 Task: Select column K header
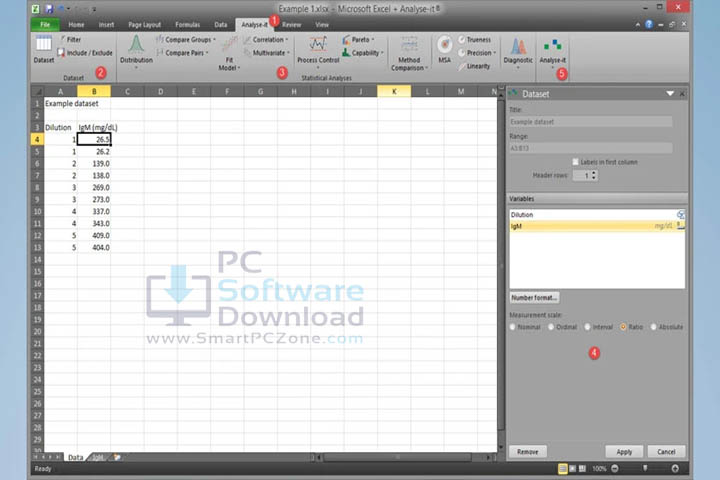tap(394, 91)
